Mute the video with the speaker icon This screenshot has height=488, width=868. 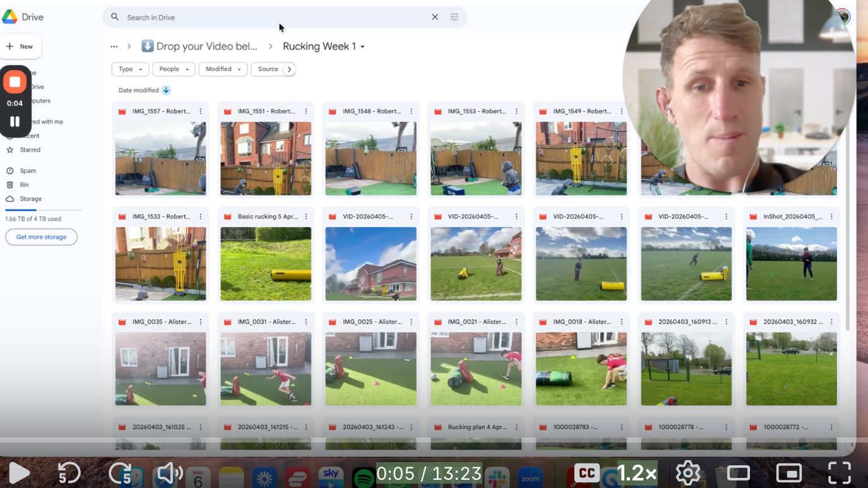click(169, 473)
